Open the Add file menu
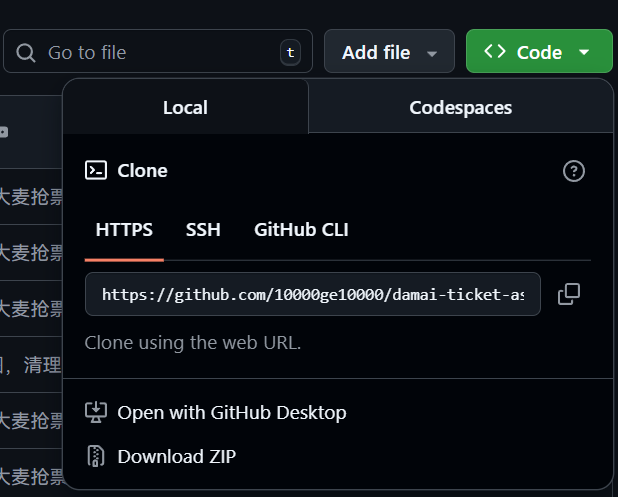This screenshot has height=497, width=618. point(376,52)
